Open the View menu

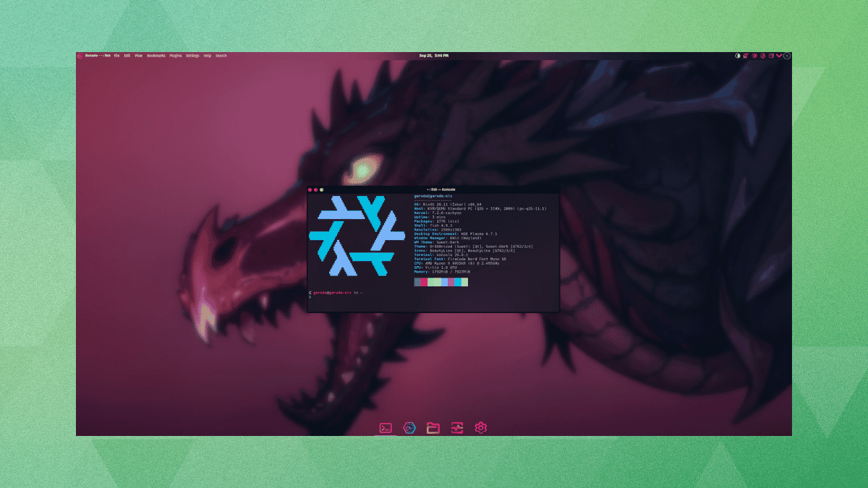138,56
